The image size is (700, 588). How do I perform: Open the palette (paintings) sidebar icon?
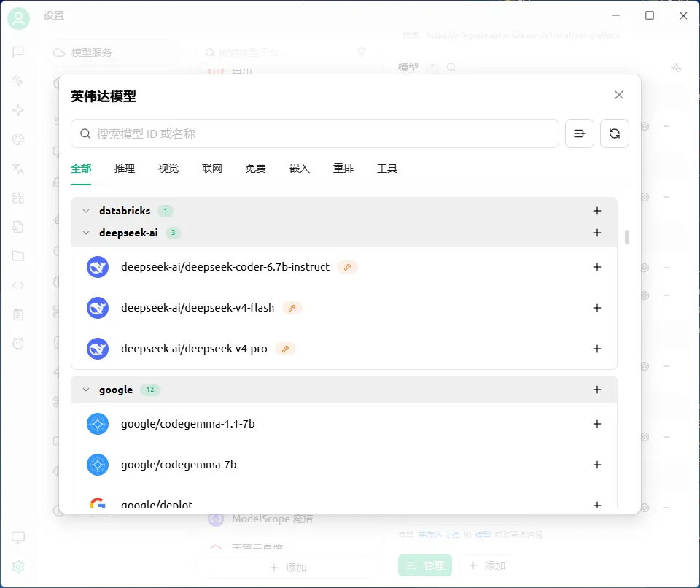[18, 139]
